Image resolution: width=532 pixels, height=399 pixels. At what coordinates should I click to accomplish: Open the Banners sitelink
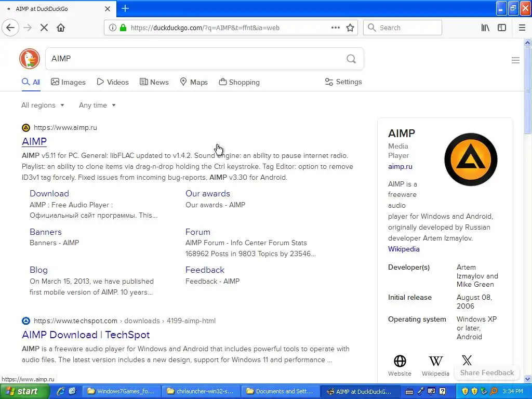pos(46,232)
